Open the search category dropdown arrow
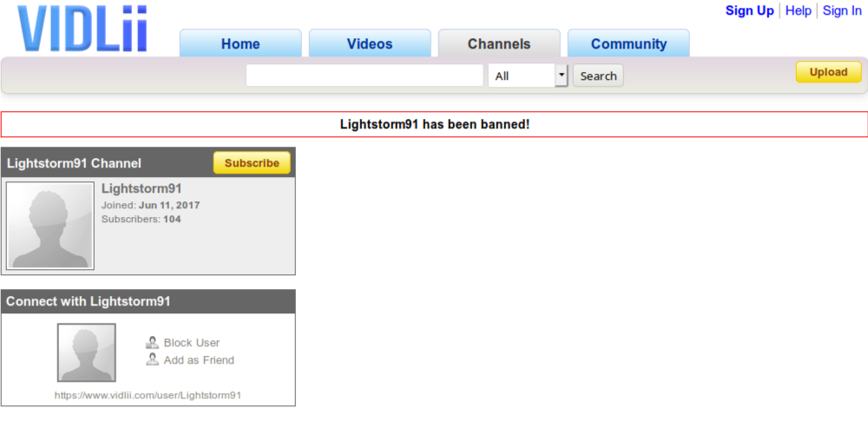The width and height of the screenshot is (868, 434). click(561, 76)
